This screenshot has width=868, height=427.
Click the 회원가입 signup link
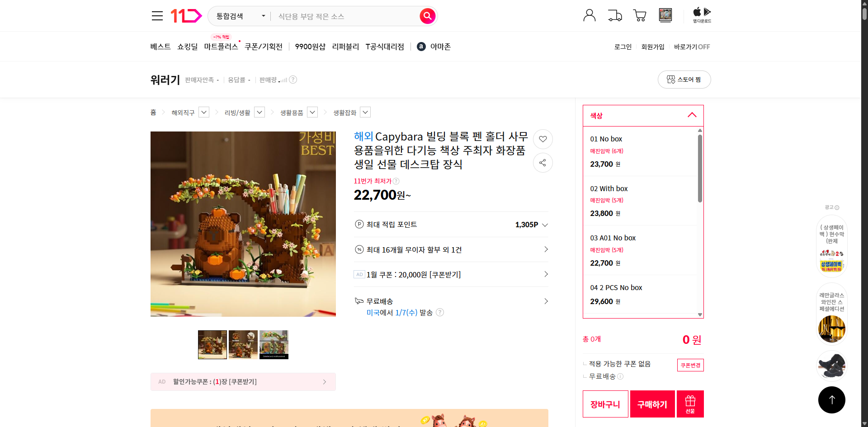pyautogui.click(x=652, y=47)
